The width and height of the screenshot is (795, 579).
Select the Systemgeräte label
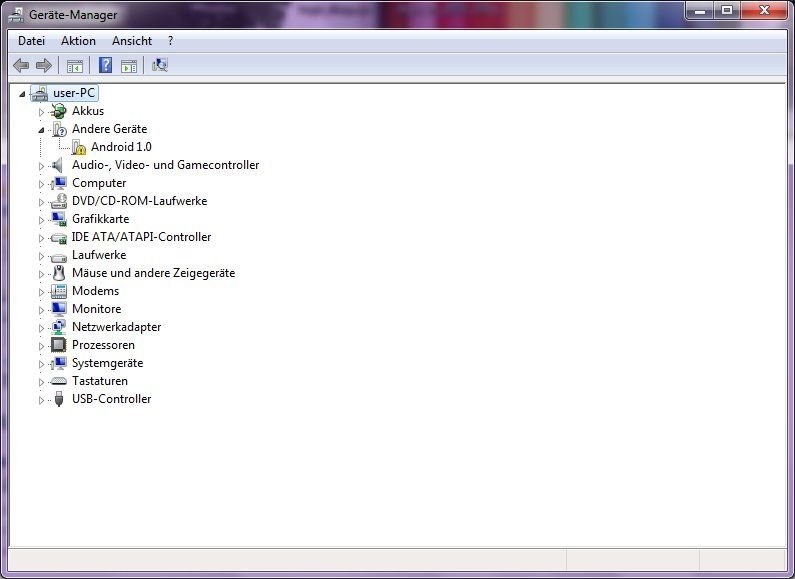[107, 363]
